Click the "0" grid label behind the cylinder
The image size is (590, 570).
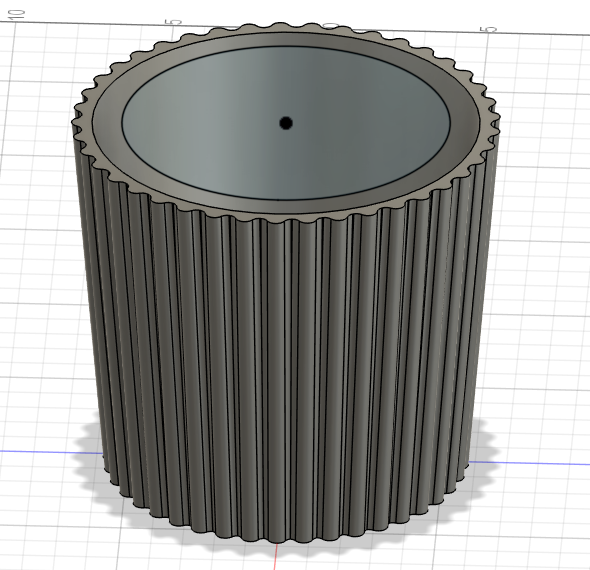331,25
